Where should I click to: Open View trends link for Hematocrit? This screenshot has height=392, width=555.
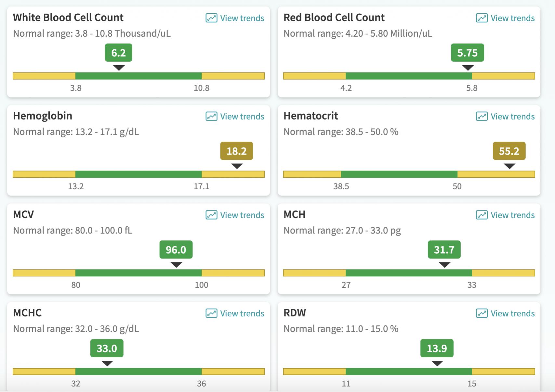click(x=512, y=116)
